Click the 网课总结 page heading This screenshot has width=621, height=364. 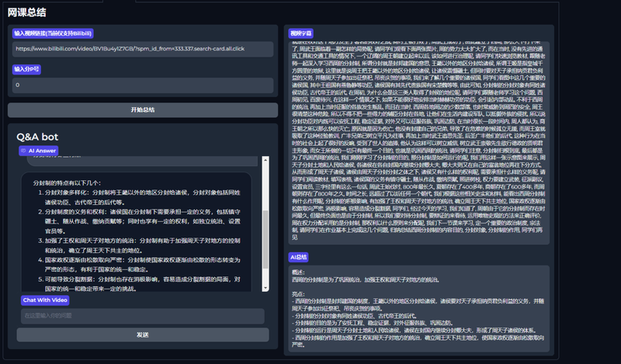27,12
